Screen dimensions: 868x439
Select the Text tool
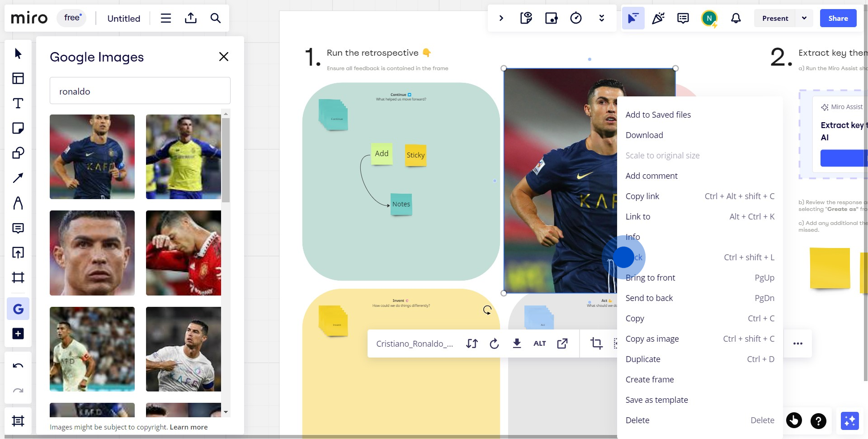(18, 103)
